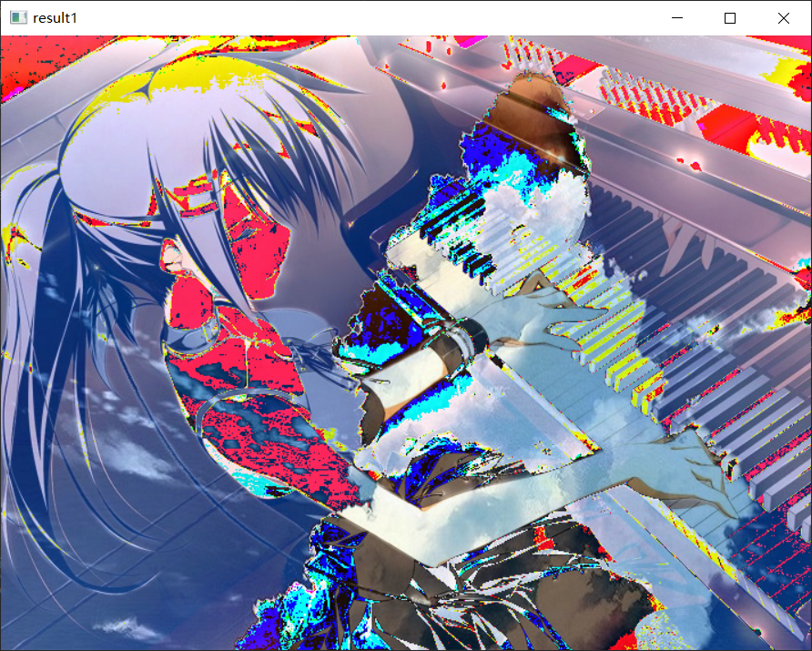Maximize the result1 window
Viewport: 812px width, 651px height.
[730, 18]
